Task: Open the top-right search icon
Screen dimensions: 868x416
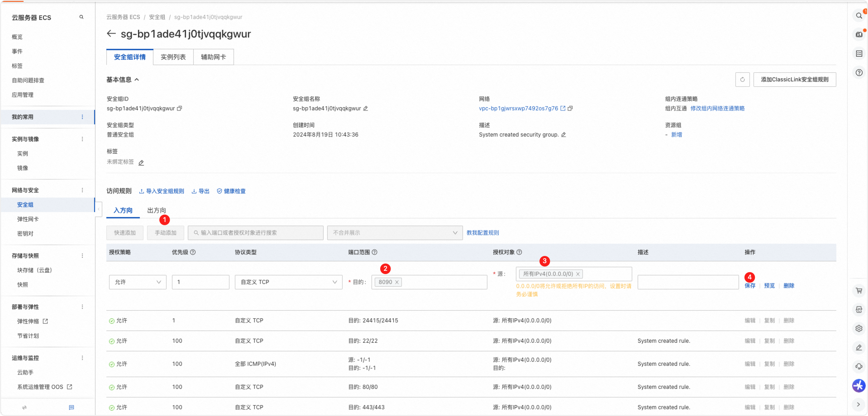Action: 859,16
